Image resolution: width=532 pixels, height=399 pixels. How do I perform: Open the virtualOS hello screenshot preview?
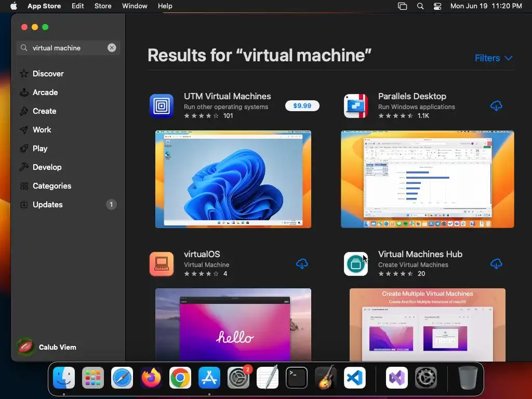pyautogui.click(x=233, y=325)
